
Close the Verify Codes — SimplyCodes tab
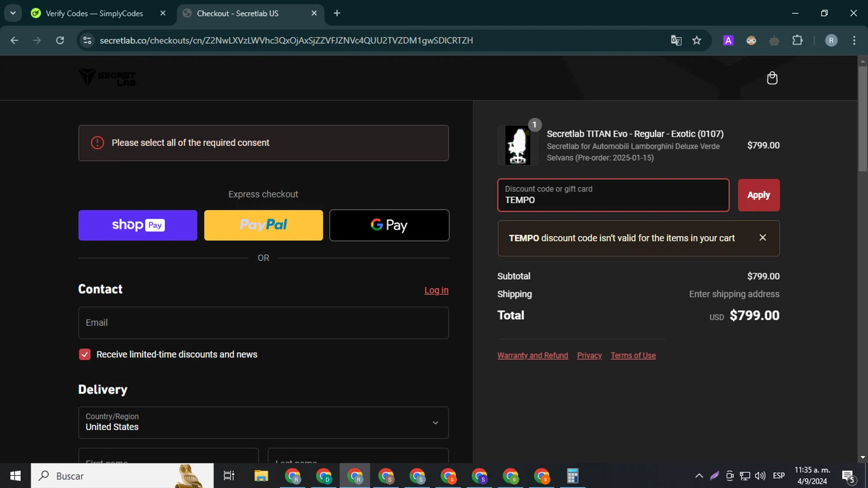coord(163,13)
